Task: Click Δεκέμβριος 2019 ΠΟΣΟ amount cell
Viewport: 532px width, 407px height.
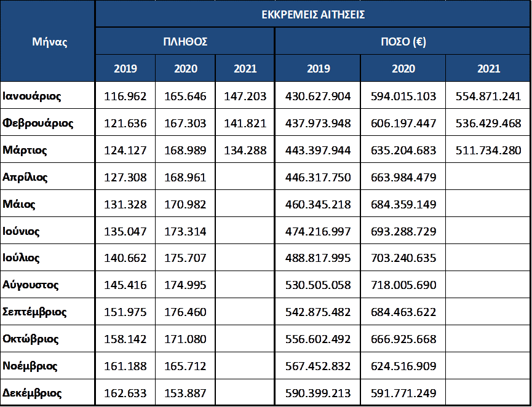Action: click(317, 392)
